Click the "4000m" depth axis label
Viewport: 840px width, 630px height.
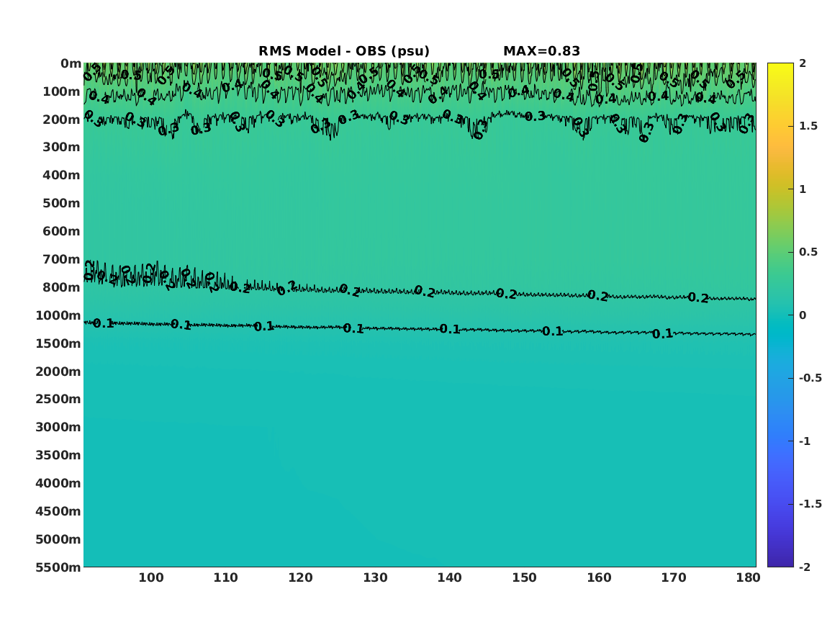[x=58, y=483]
